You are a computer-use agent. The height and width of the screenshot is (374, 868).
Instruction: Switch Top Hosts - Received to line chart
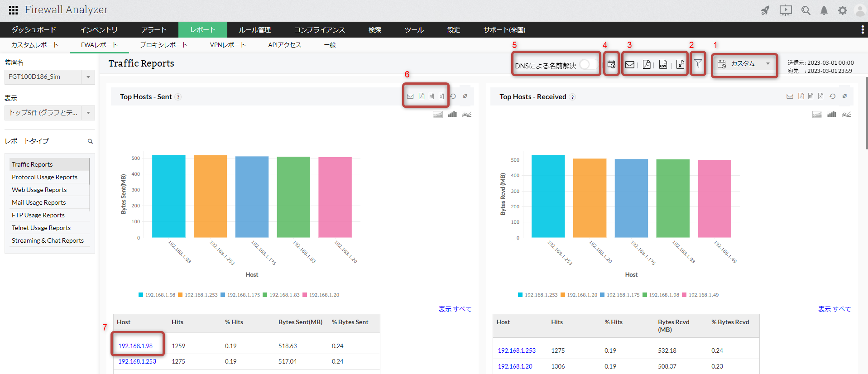pyautogui.click(x=846, y=115)
